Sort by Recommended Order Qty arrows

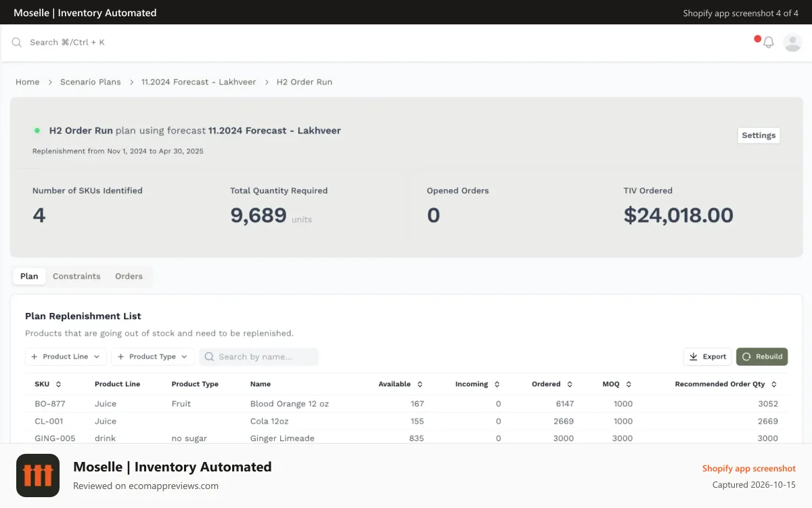click(x=774, y=384)
